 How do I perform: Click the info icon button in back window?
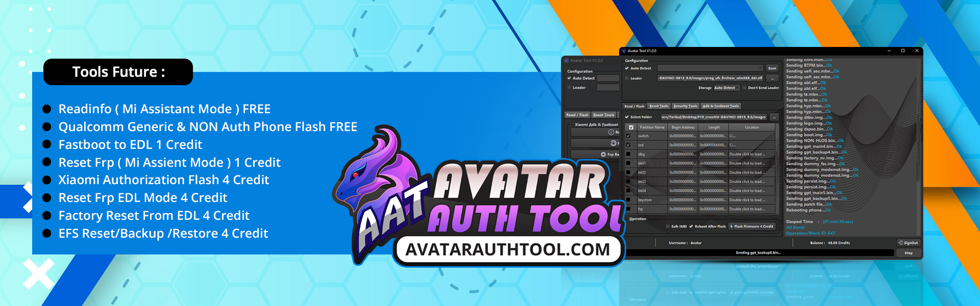click(611, 132)
